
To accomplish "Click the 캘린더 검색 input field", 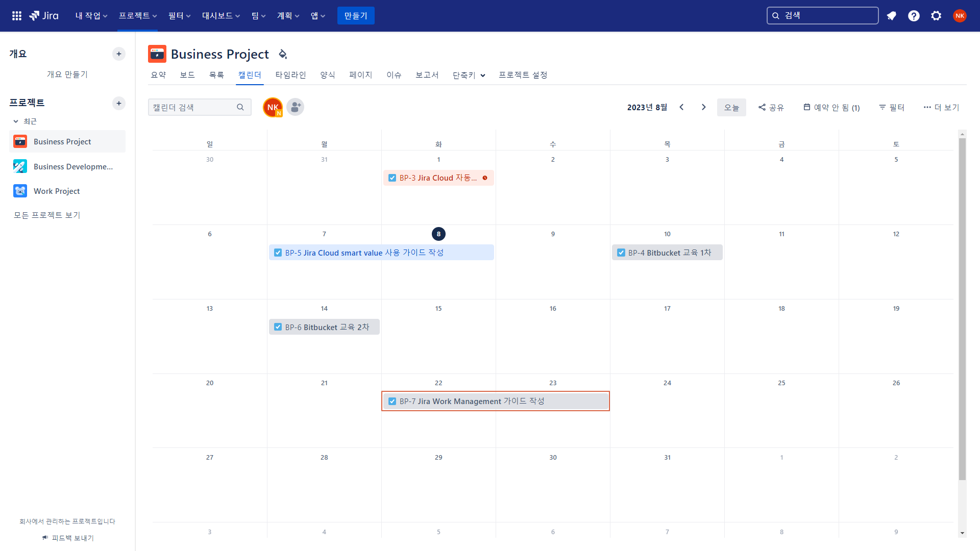I will (200, 107).
